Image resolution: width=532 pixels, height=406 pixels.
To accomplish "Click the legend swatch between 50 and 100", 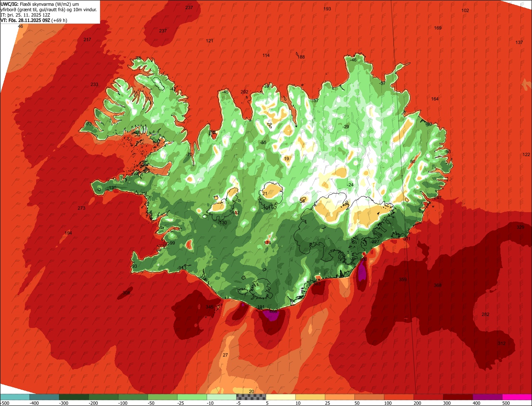I will (x=369, y=397).
